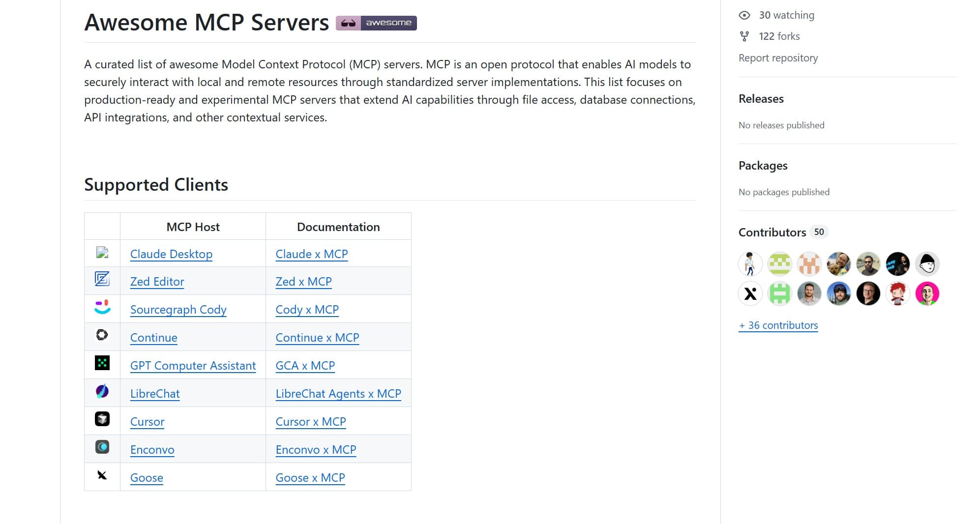The width and height of the screenshot is (980, 524).
Task: Open the Cursor x MCP documentation
Action: (311, 422)
